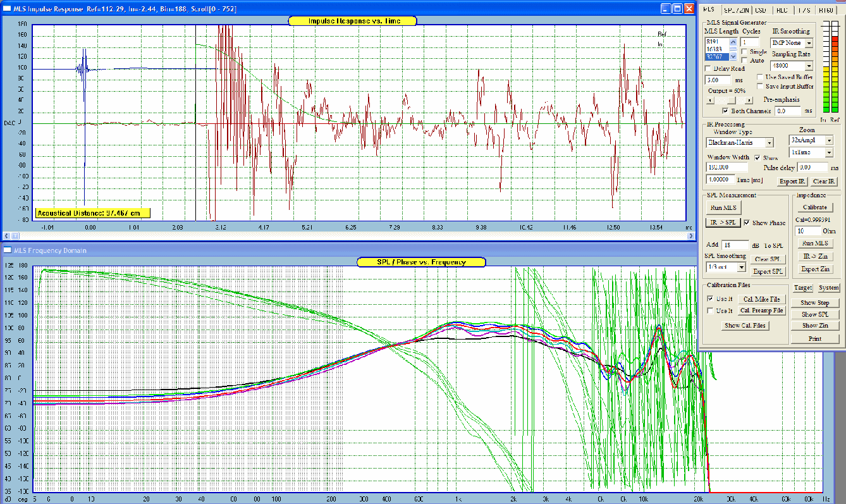Viewport: 846px width, 504px height.
Task: Open the Cal. Mike File button
Action: click(x=761, y=299)
